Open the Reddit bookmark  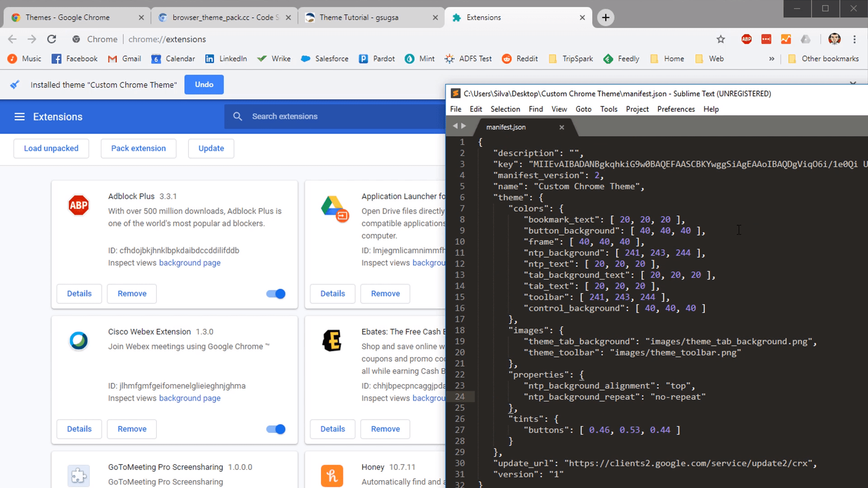[520, 59]
